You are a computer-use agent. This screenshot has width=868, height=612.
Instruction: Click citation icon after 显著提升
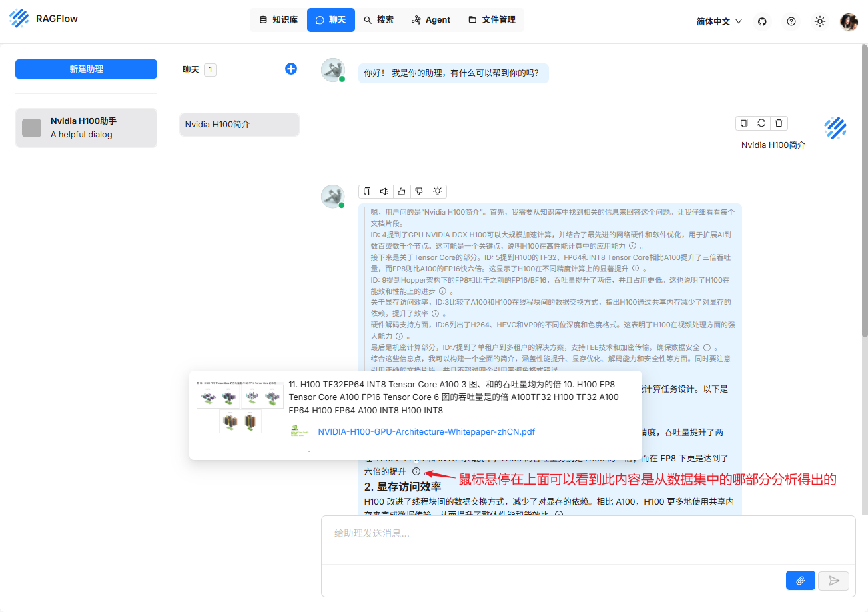636,268
